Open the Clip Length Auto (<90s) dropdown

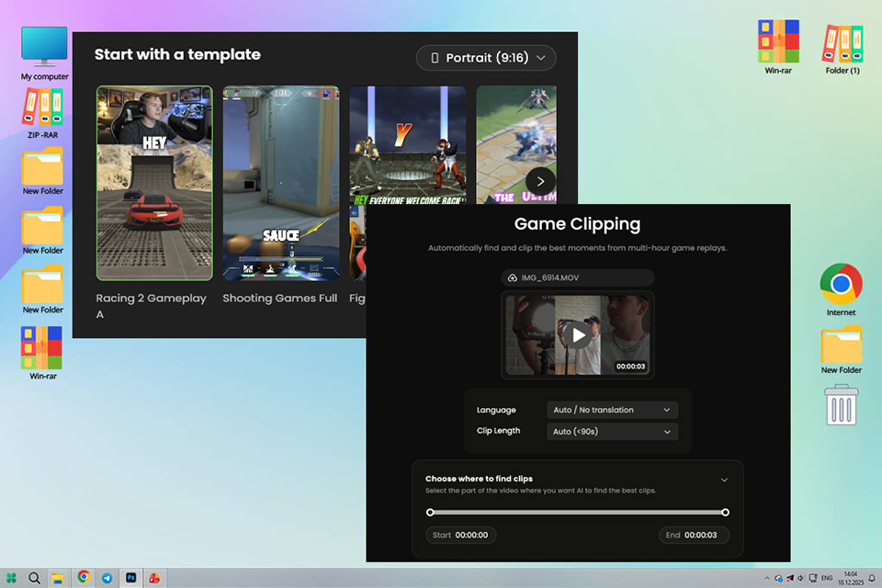612,432
